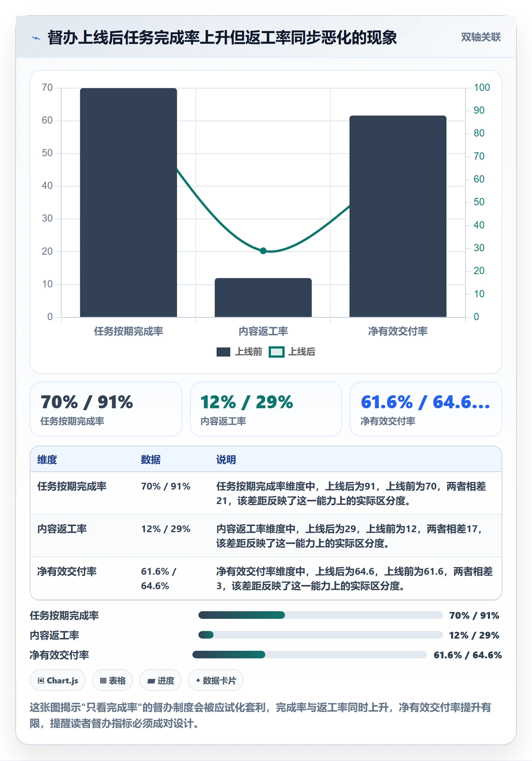Screen dimensions: 532x761
Task: Open the 70% / 91% data card
Action: pyautogui.click(x=106, y=409)
